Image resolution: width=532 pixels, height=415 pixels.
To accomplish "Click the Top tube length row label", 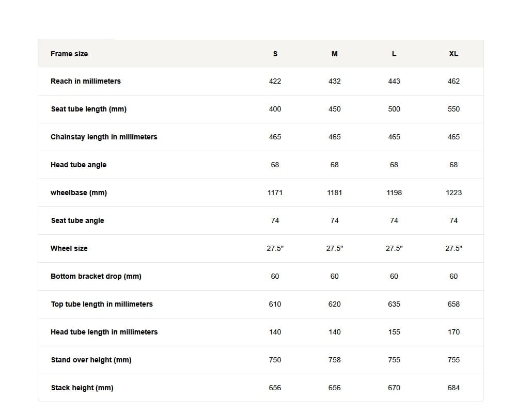I will pyautogui.click(x=102, y=304).
